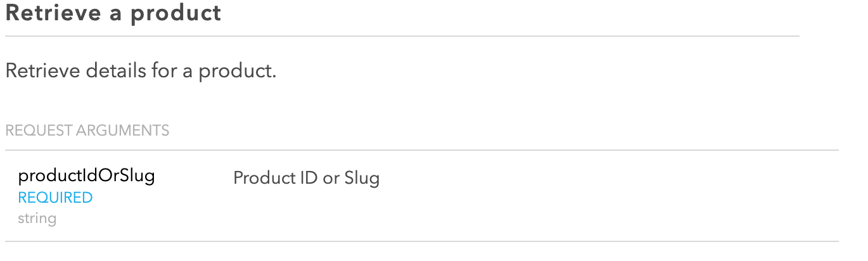Select the productIdOrSlug parameter name
The height and width of the screenshot is (261, 868).
tap(86, 175)
